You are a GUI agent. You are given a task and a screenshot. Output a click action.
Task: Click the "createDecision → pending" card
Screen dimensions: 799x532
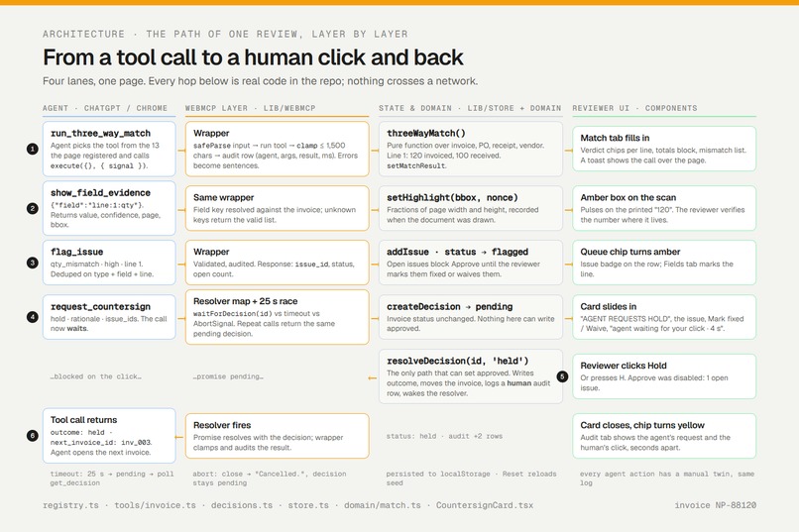tap(471, 317)
